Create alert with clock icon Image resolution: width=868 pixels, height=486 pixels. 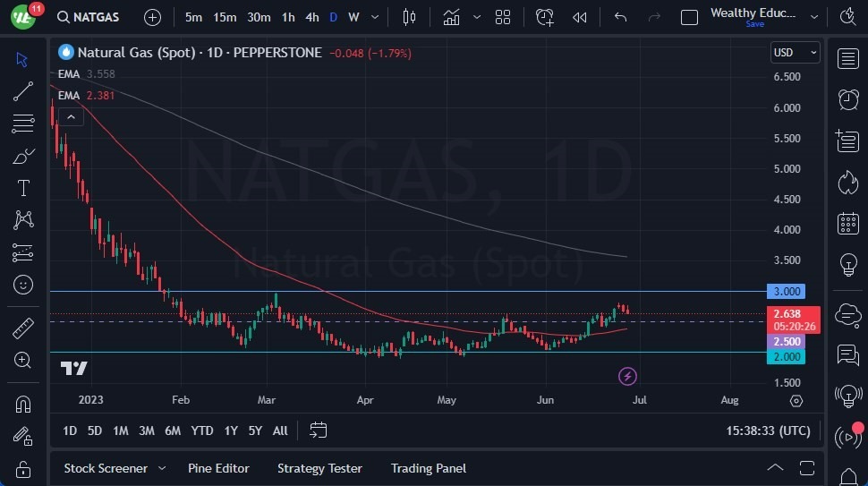[x=544, y=17]
